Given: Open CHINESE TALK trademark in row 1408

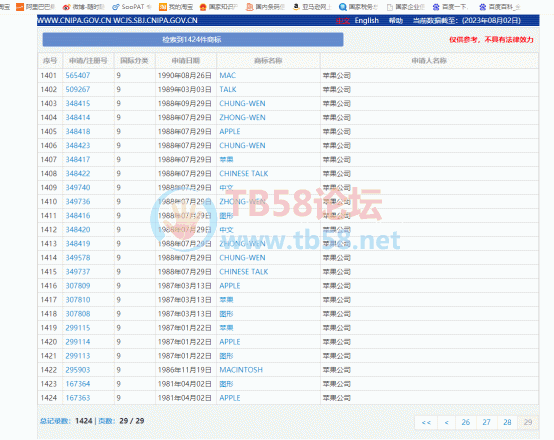Looking at the screenshot, I should click(x=244, y=174).
